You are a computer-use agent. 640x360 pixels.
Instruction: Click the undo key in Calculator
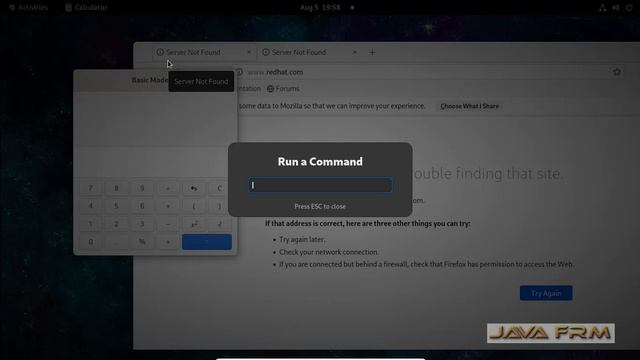194,188
